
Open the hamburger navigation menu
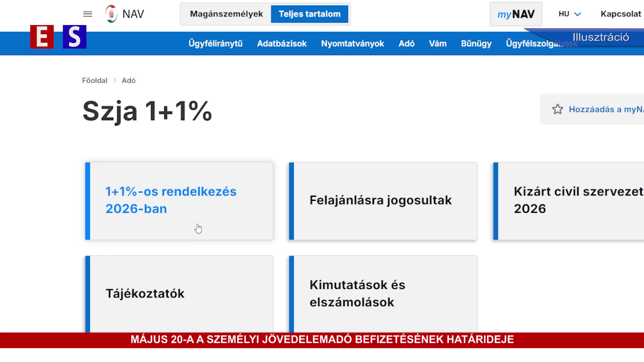(x=87, y=14)
